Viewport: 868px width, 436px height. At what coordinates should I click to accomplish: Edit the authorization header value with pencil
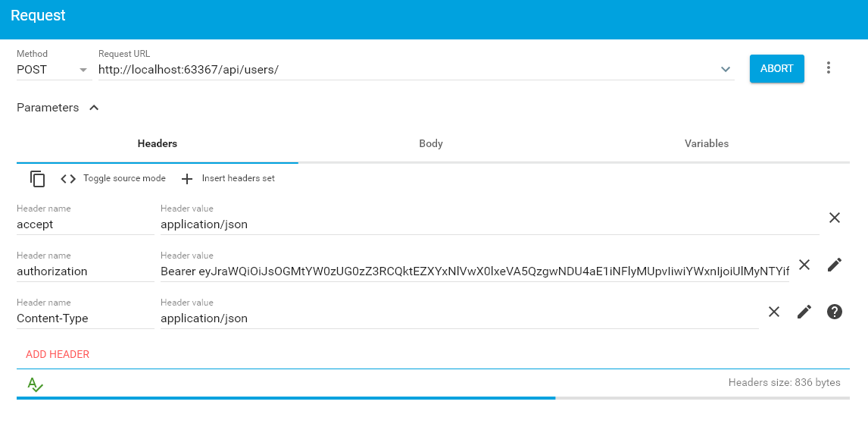point(835,265)
